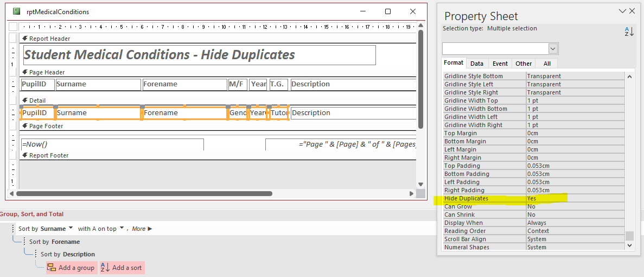
Task: Select the Description text box in Detail
Action: (x=354, y=113)
